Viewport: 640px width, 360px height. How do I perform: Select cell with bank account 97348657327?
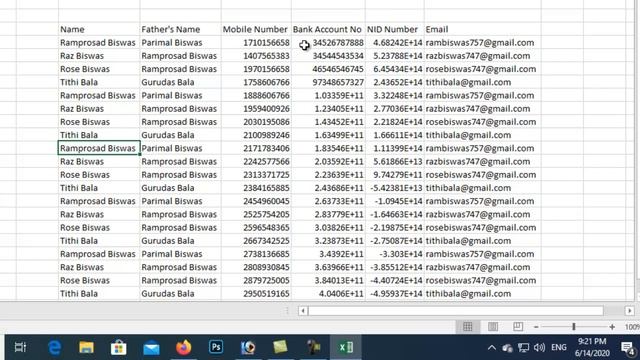[328, 82]
